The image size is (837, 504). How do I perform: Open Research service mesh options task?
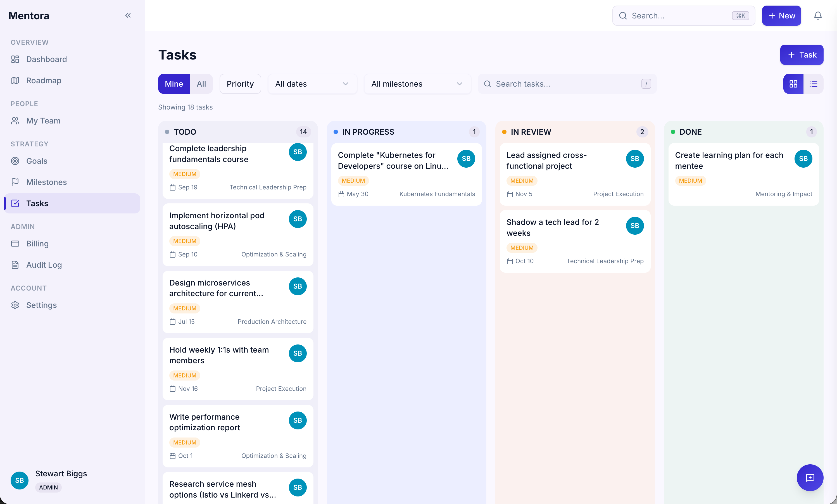(238, 488)
